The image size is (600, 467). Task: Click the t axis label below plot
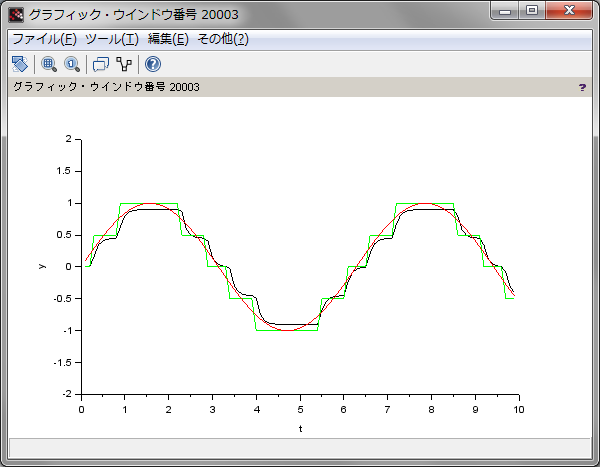point(300,427)
